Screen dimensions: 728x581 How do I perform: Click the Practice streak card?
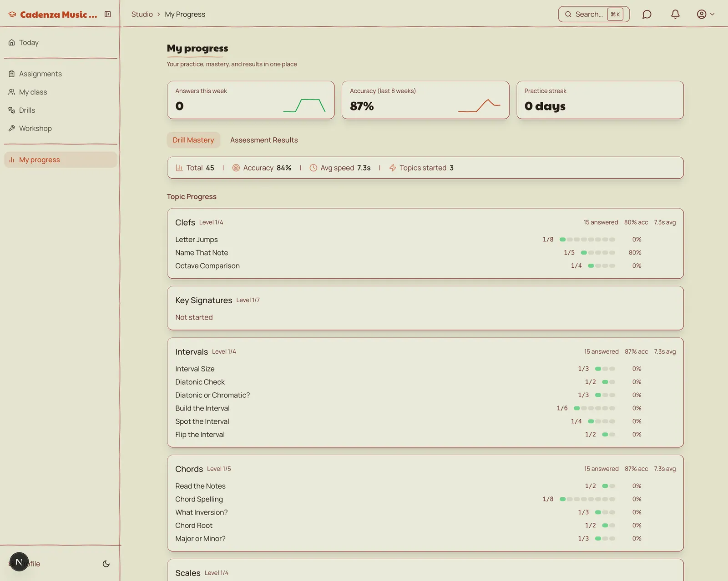coord(600,100)
